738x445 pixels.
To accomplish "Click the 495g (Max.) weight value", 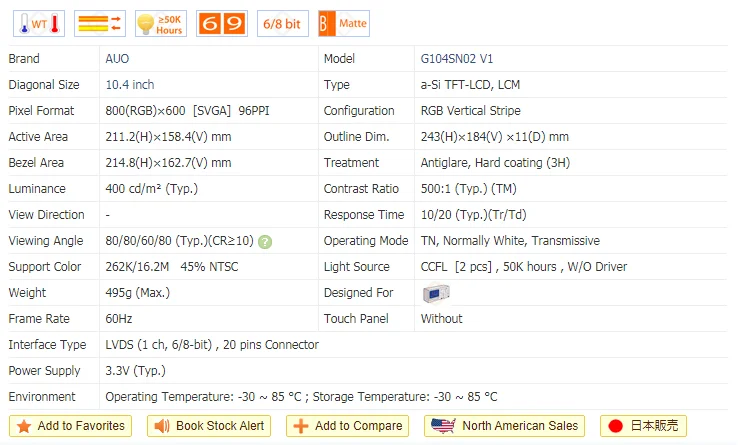I will pyautogui.click(x=137, y=293).
